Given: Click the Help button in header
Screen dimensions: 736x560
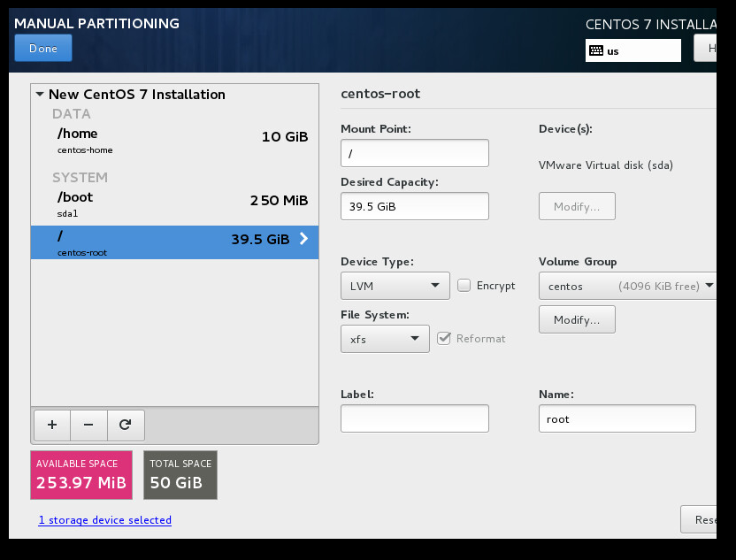Looking at the screenshot, I should tap(706, 48).
